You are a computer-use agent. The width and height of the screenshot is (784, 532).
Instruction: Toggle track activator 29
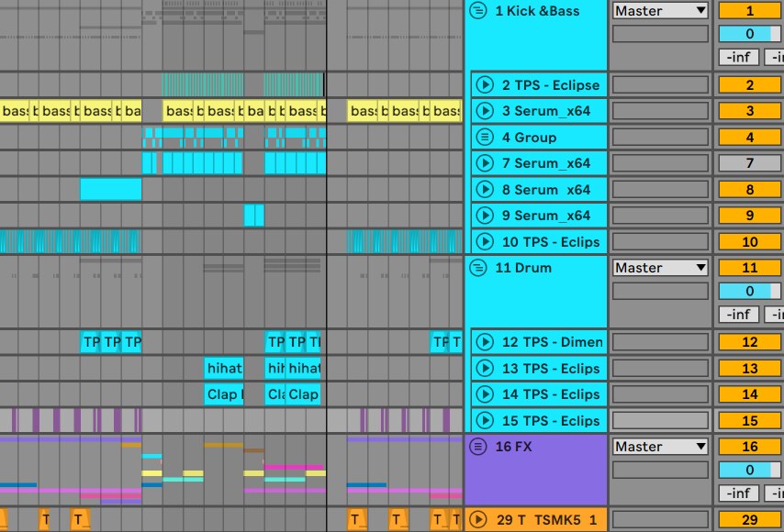pos(750,519)
